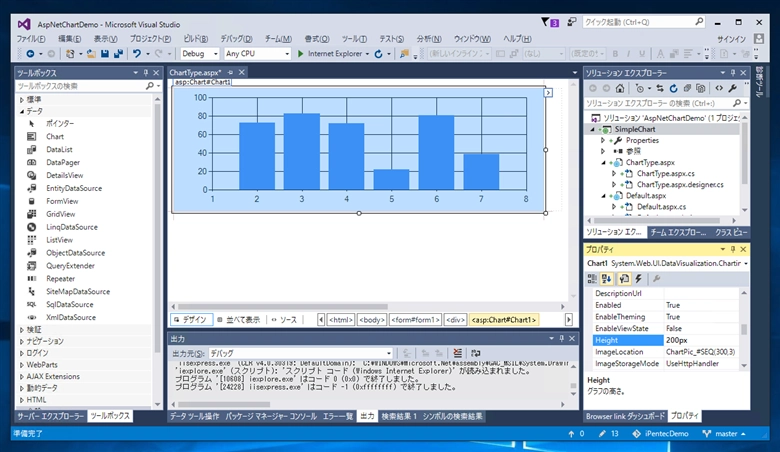Toggle the pin on the ChartType.aspx tab
The image size is (780, 452).
pos(230,73)
